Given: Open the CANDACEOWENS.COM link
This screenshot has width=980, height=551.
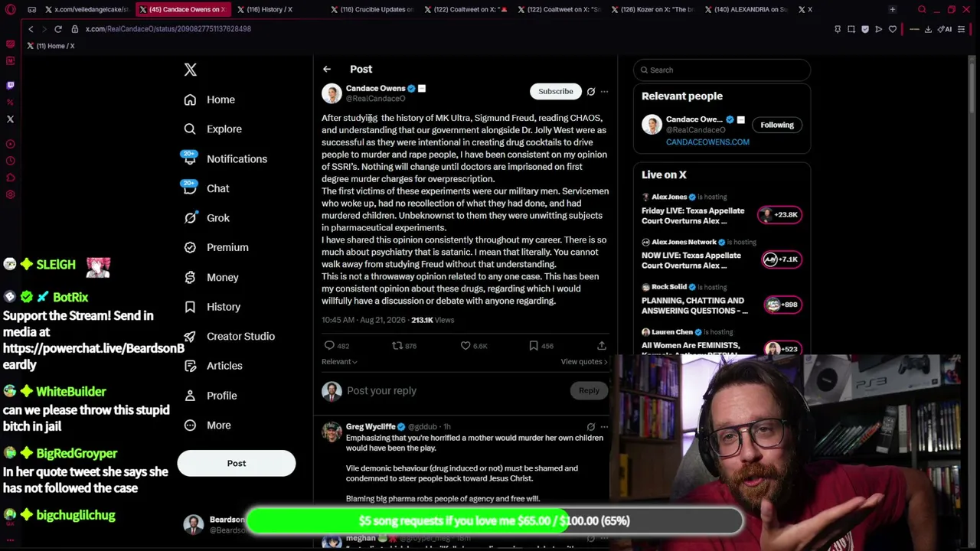Looking at the screenshot, I should point(707,142).
